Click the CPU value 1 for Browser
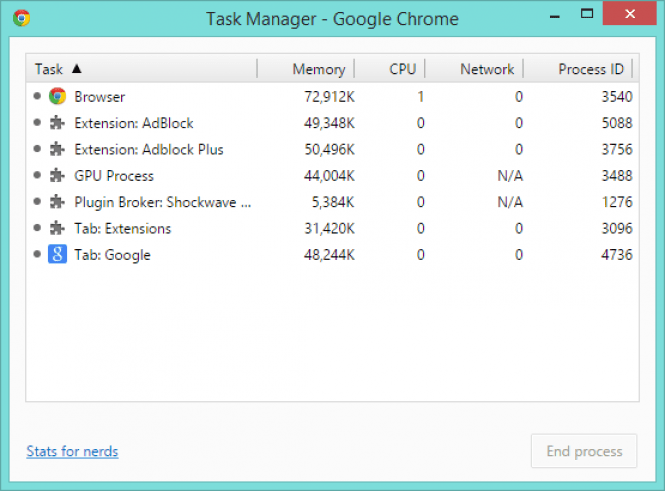This screenshot has height=491, width=665. 420,97
